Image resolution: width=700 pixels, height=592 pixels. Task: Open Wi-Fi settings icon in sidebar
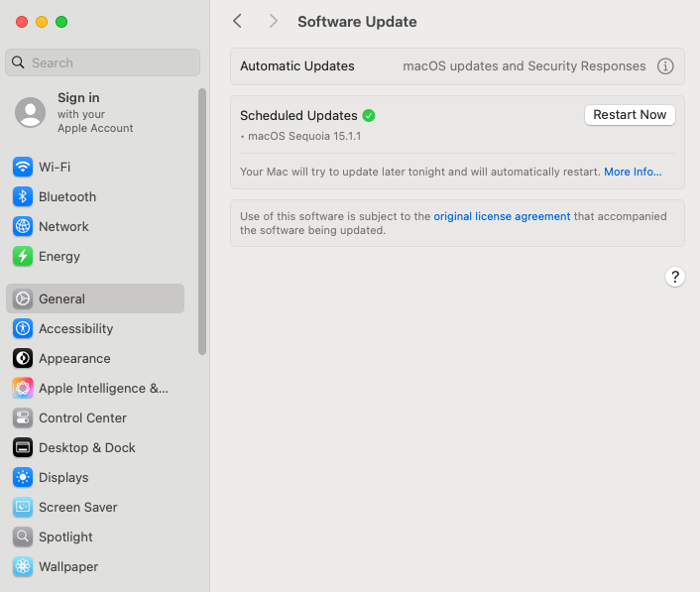pos(23,167)
